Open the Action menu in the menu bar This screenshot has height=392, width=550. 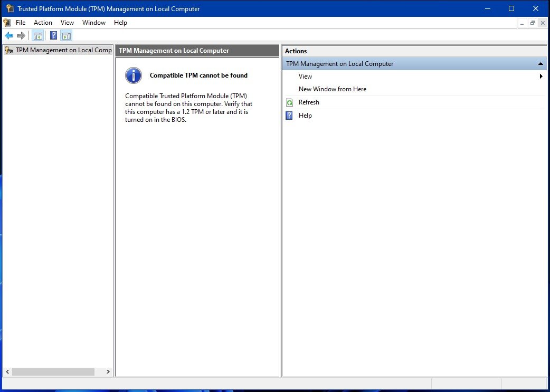click(43, 23)
